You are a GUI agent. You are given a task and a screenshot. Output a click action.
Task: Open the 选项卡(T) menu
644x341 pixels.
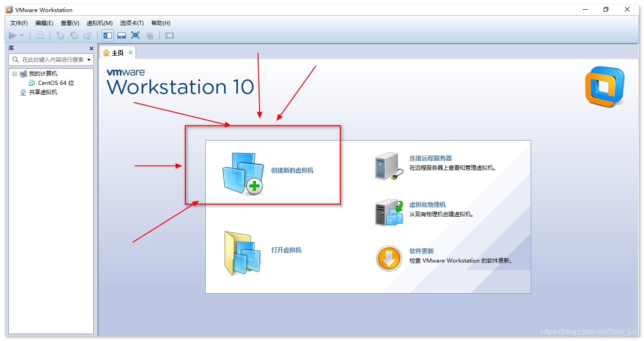coord(132,23)
